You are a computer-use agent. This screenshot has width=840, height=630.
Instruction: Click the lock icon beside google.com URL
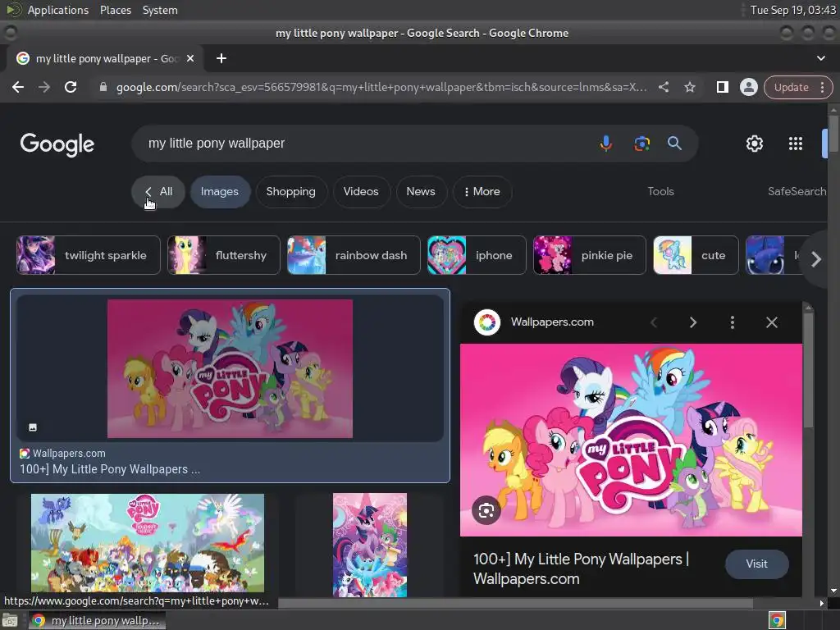click(x=103, y=87)
